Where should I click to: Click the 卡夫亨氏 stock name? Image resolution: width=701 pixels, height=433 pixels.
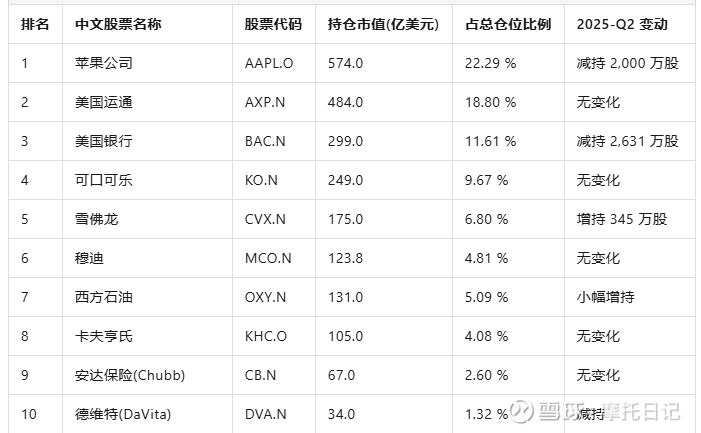point(104,336)
